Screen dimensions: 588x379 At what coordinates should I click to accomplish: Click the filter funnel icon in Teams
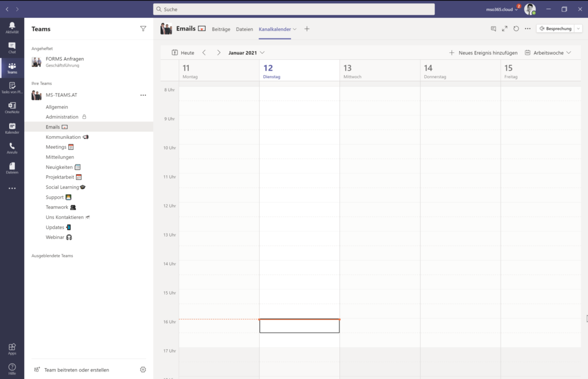(143, 29)
